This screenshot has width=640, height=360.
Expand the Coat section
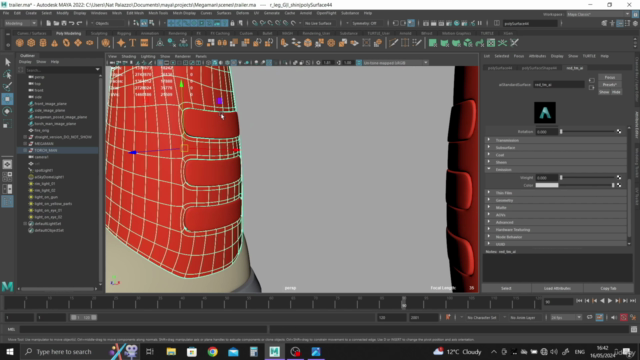tap(557, 155)
